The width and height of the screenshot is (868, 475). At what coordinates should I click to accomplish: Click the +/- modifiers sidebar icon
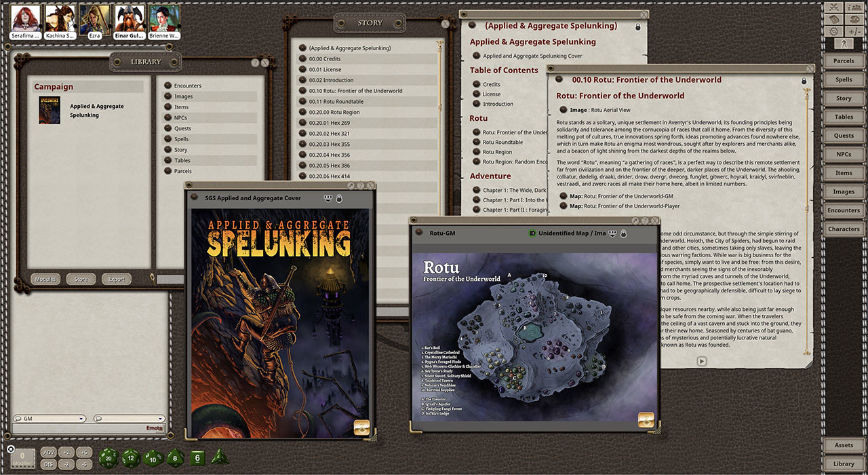click(854, 31)
